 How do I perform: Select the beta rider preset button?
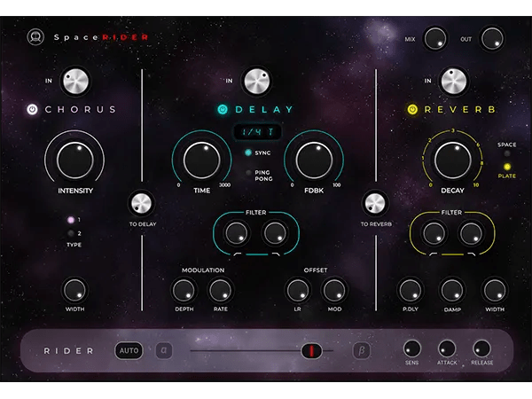click(x=362, y=350)
